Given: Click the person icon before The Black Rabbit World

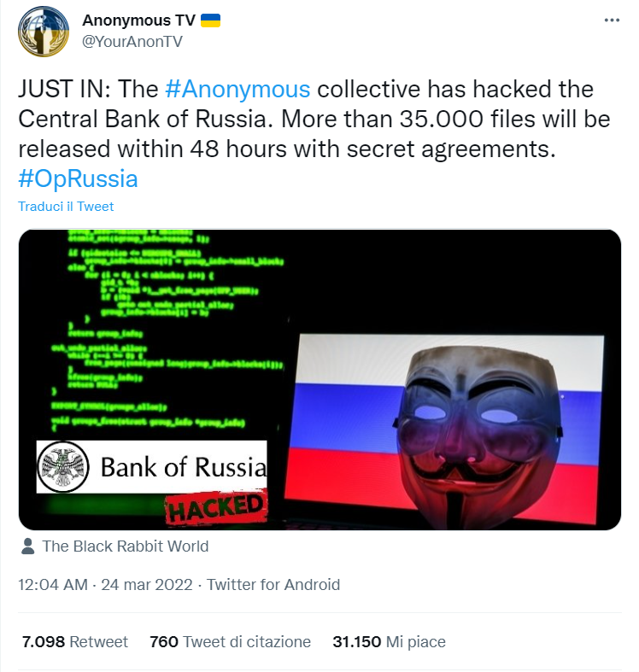Looking at the screenshot, I should tap(27, 546).
